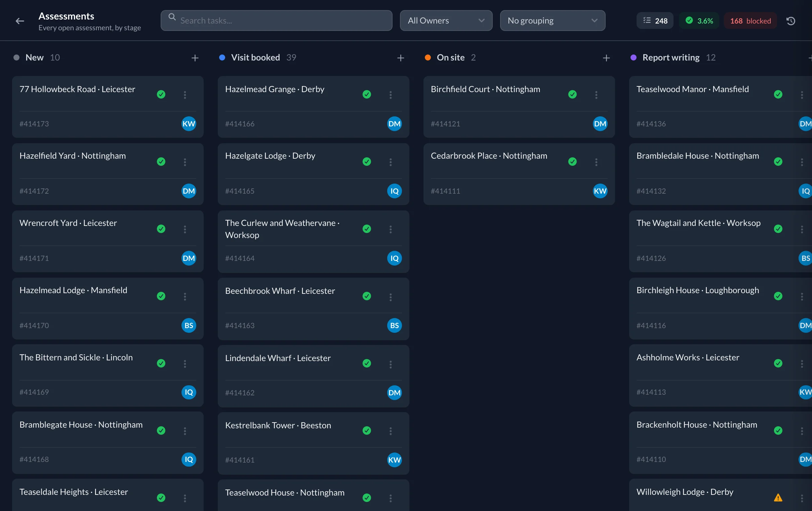Open options menu for Birchfield Court card

[596, 95]
